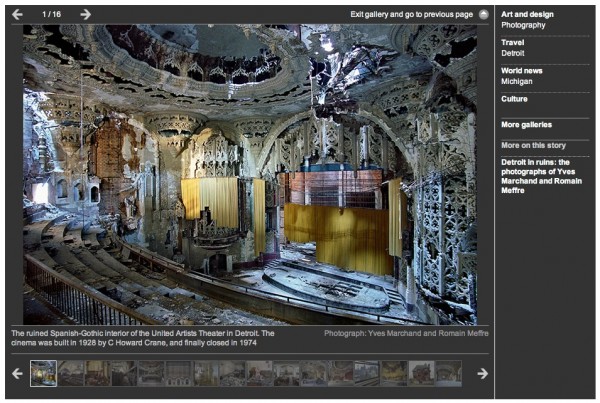Select the fourth thumbnail in the strip

click(x=124, y=373)
